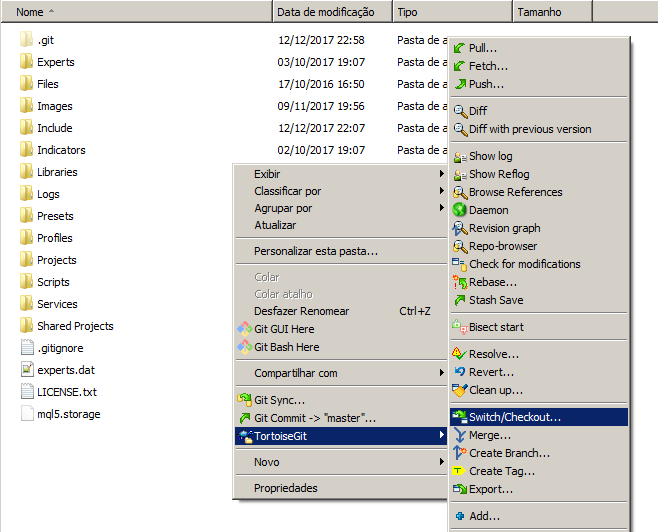This screenshot has width=658, height=532.
Task: Click the Show Reflog icon
Action: click(x=460, y=175)
